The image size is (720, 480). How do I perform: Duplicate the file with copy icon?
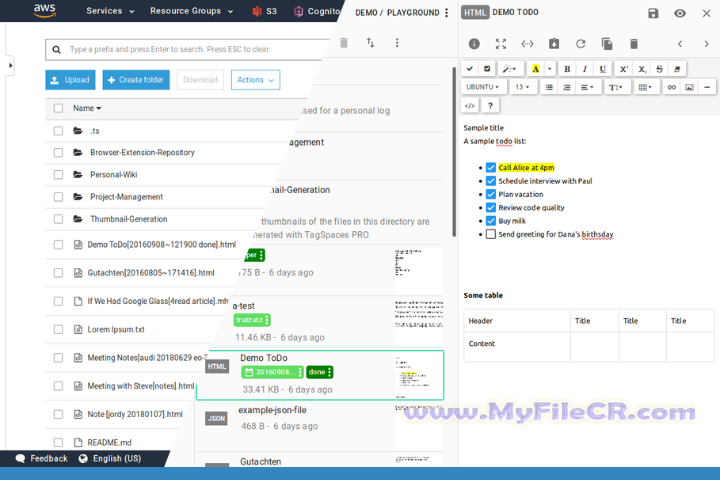click(607, 44)
